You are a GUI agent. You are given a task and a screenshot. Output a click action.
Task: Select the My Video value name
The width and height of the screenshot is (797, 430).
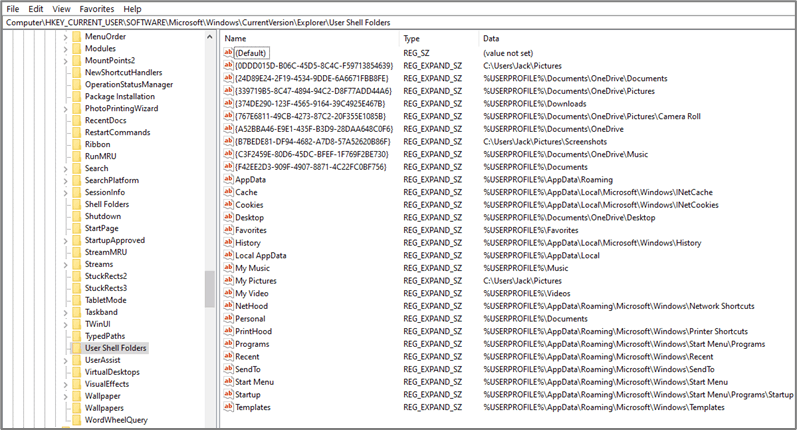tap(252, 293)
